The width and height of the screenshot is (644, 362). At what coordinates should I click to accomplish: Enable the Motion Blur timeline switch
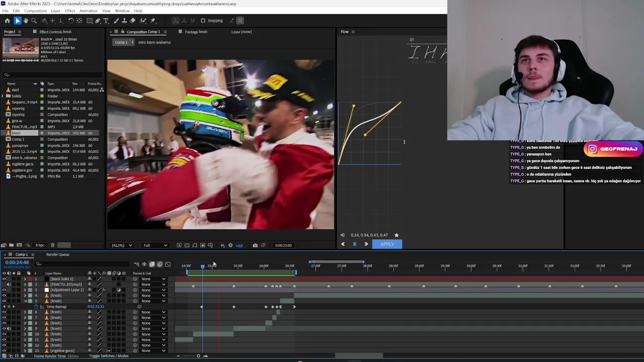[x=160, y=264]
